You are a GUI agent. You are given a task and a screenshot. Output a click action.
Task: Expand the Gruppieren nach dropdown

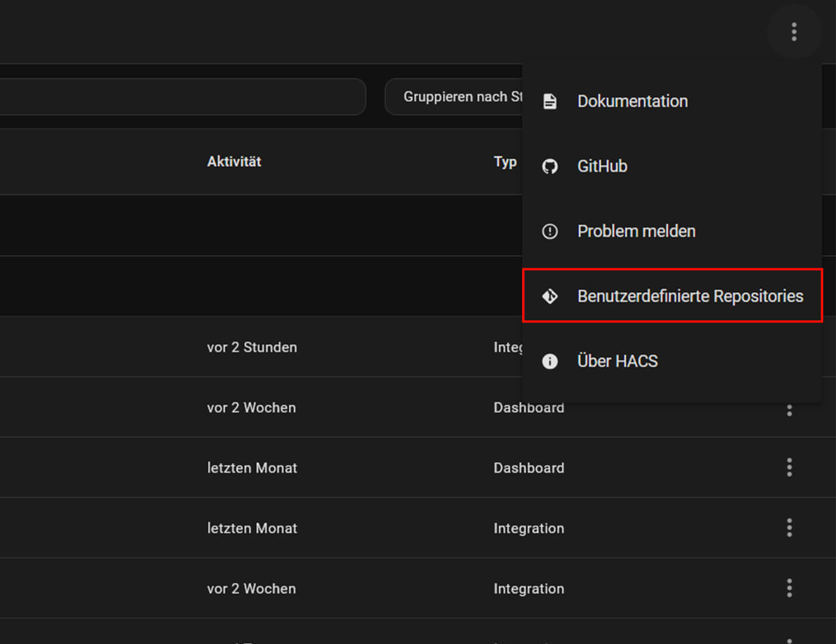coord(454,97)
